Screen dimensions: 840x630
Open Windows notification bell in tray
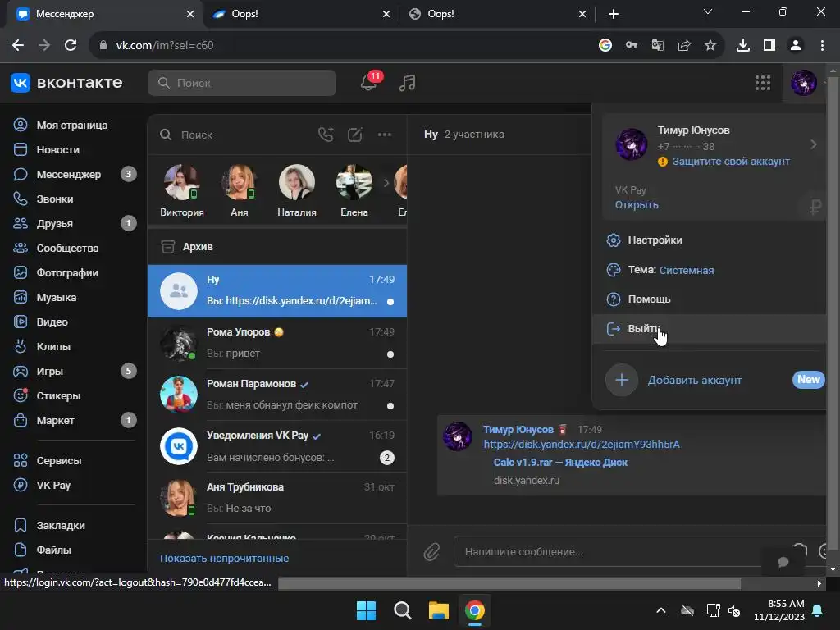coord(818,610)
